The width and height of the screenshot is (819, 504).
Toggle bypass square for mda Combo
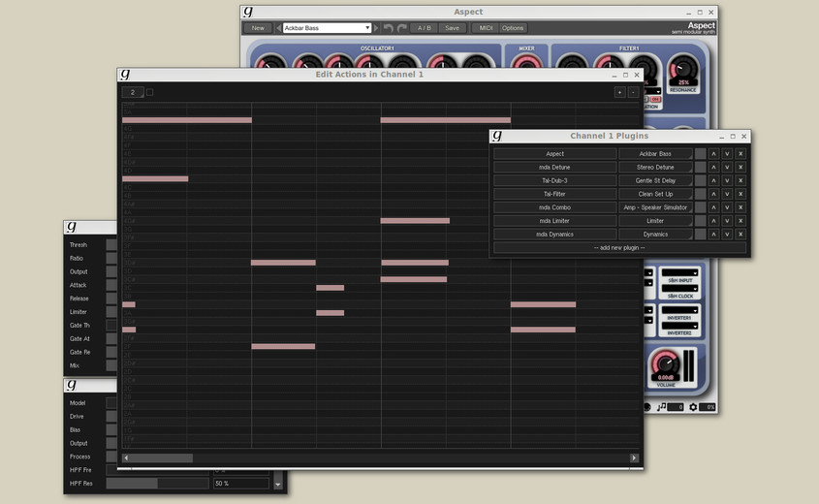[701, 207]
